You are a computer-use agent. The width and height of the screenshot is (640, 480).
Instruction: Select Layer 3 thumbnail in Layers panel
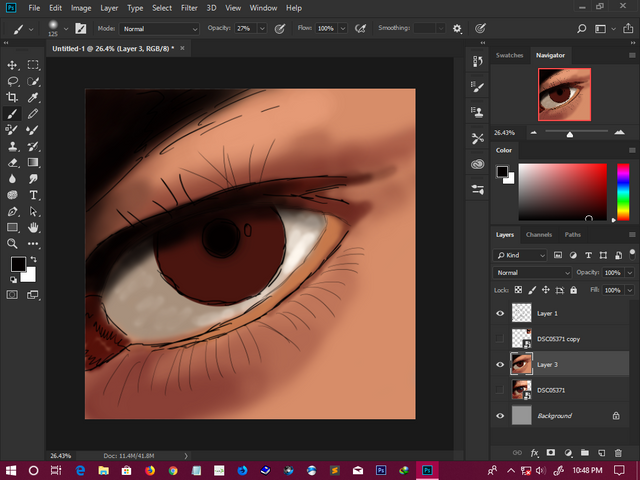point(521,364)
